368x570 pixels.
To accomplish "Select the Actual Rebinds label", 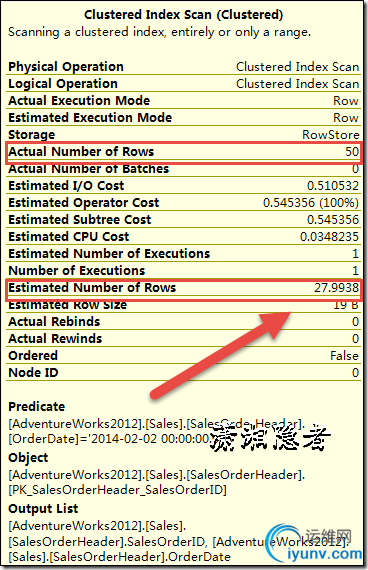I will (x=54, y=322).
